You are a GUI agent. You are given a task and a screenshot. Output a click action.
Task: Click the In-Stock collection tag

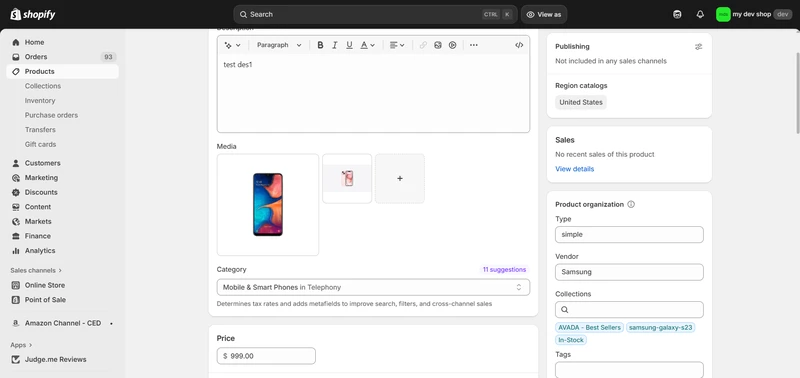tap(571, 340)
